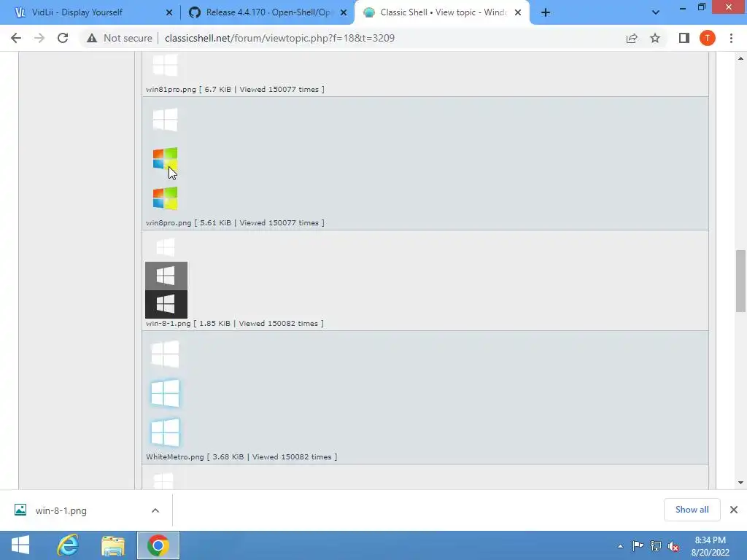The height and width of the screenshot is (560, 747).
Task: Close the VidLii tab
Action: [x=169, y=12]
